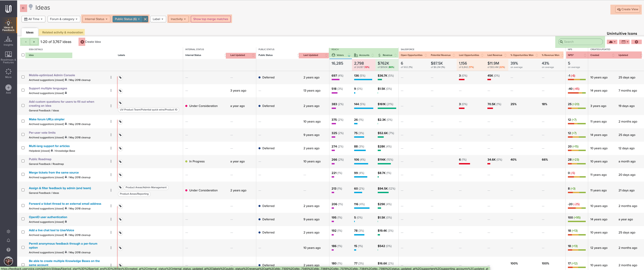The image size is (644, 270).
Task: Sort by the Created column header
Action: click(x=602, y=55)
